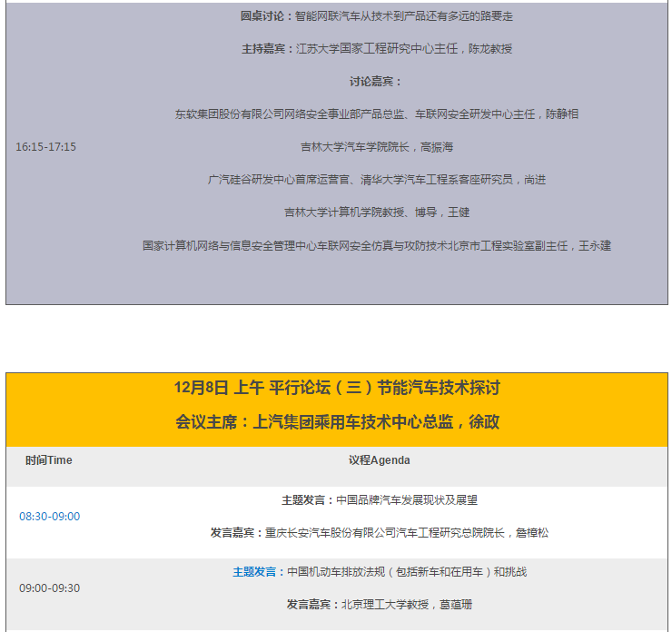Screen dimensions: 672x632
Task: Click the 时间Time column header
Action: coord(49,460)
